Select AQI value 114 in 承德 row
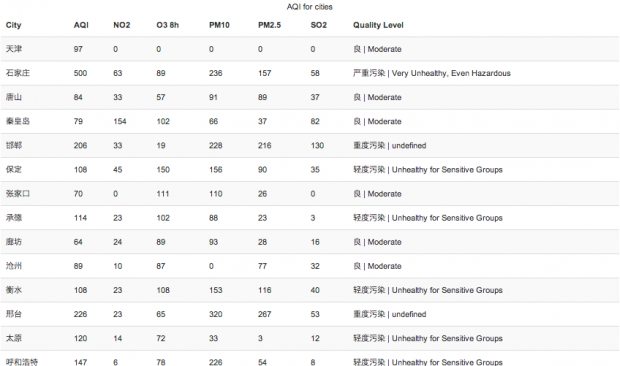Viewport: 620px width, 366px height. [80, 218]
